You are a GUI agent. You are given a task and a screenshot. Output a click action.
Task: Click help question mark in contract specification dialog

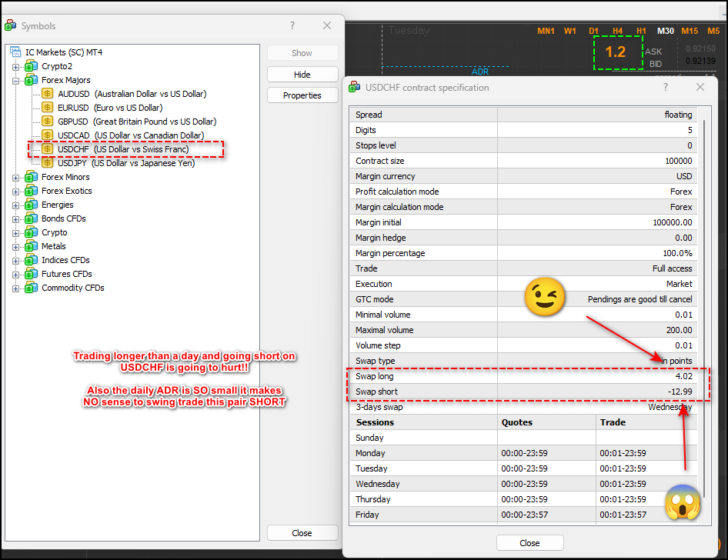[x=666, y=87]
